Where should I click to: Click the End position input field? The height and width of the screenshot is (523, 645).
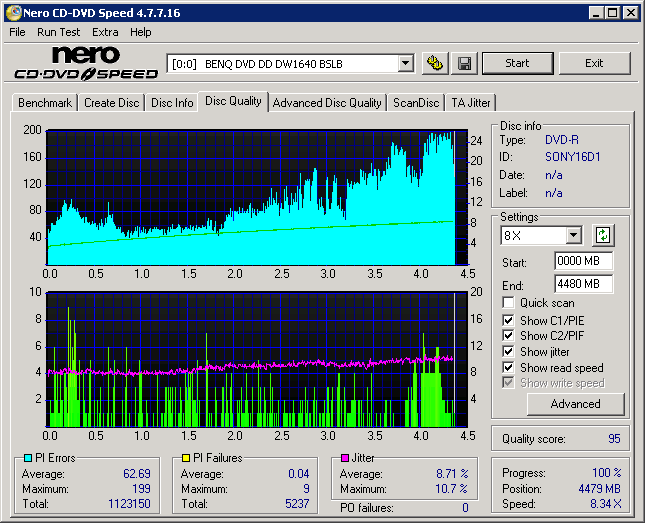[583, 284]
